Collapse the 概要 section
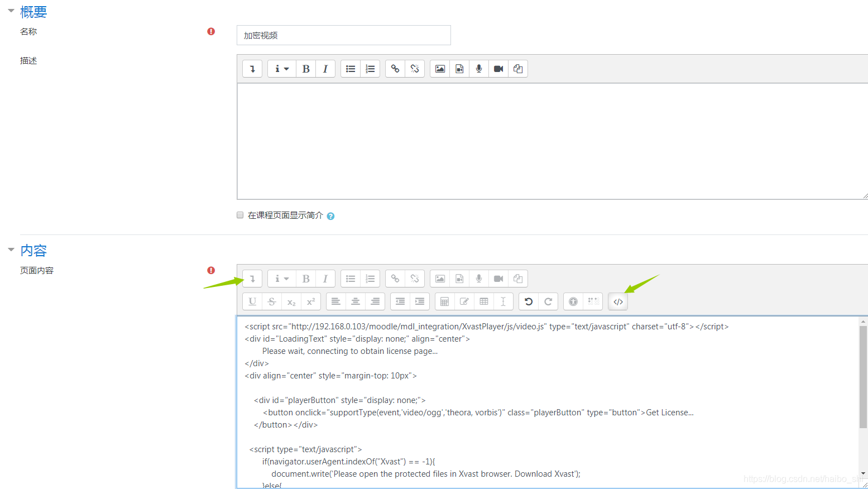Image resolution: width=868 pixels, height=489 pixels. pos(11,11)
